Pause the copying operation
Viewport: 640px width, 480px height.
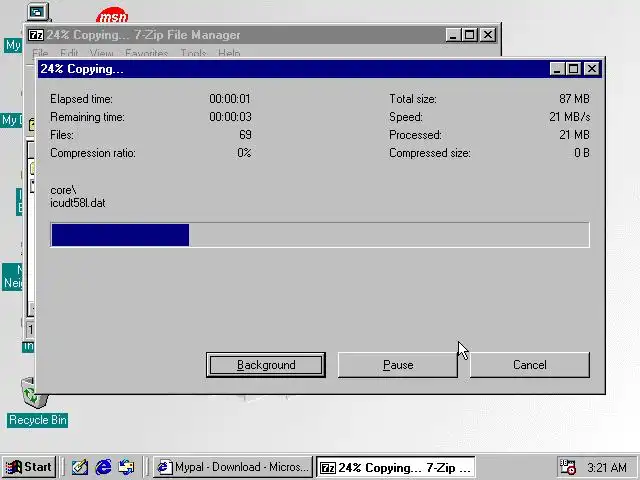(x=398, y=365)
